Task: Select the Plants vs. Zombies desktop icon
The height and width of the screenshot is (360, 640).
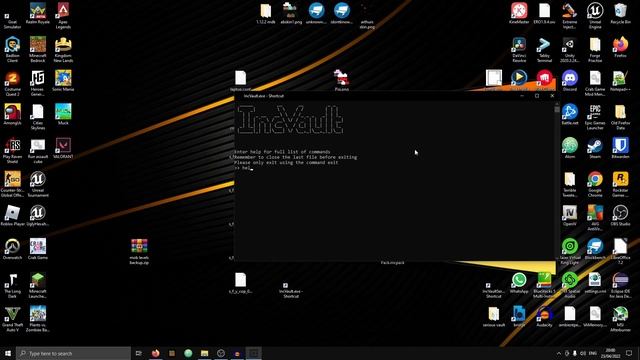Action: (38, 319)
